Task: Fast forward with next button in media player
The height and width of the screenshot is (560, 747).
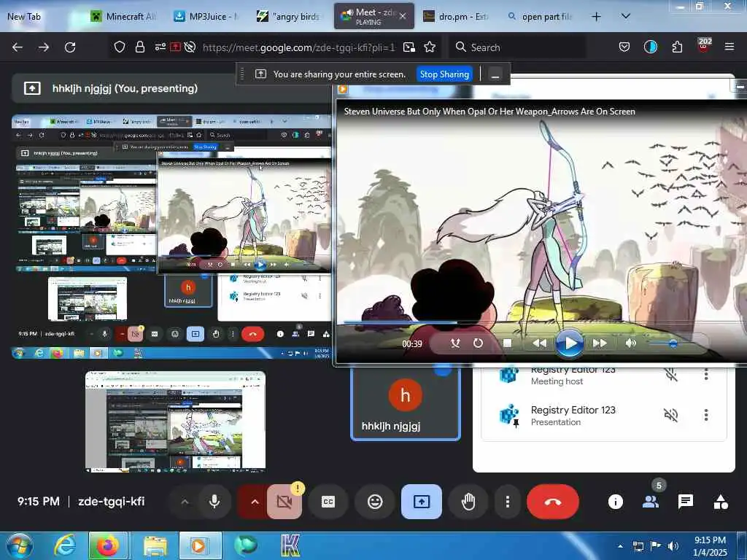Action: [600, 343]
